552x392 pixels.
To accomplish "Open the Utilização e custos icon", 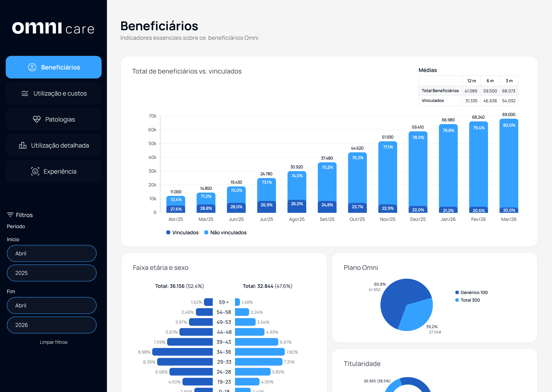I will 25,93.
